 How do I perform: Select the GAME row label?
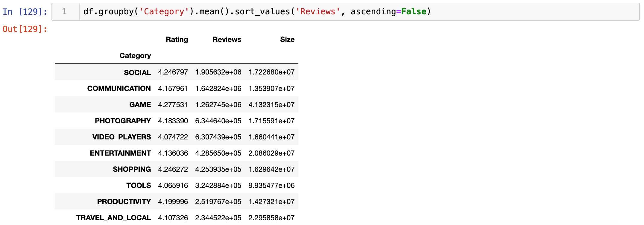click(140, 105)
